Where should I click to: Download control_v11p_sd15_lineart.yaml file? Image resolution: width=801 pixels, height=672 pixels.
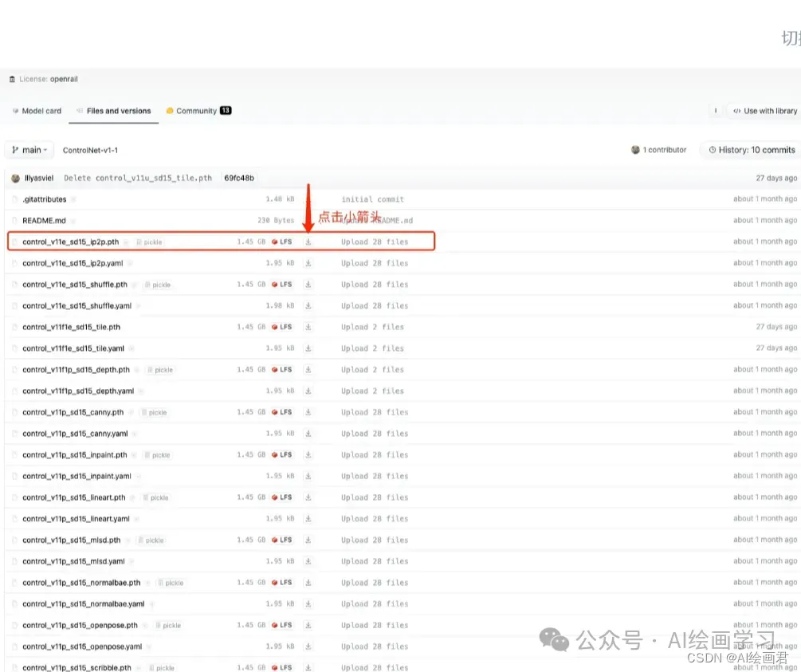coord(308,519)
